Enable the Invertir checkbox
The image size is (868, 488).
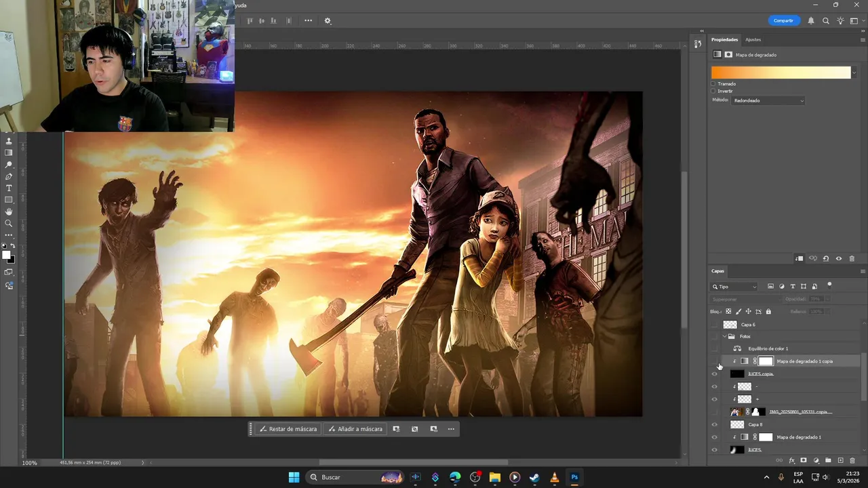713,91
